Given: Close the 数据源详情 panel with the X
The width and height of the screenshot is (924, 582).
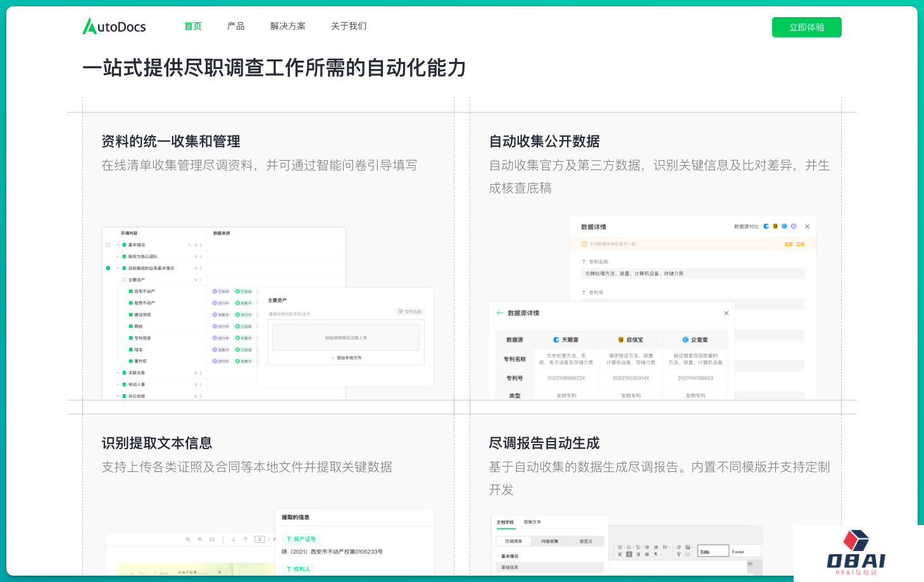Looking at the screenshot, I should [x=726, y=313].
